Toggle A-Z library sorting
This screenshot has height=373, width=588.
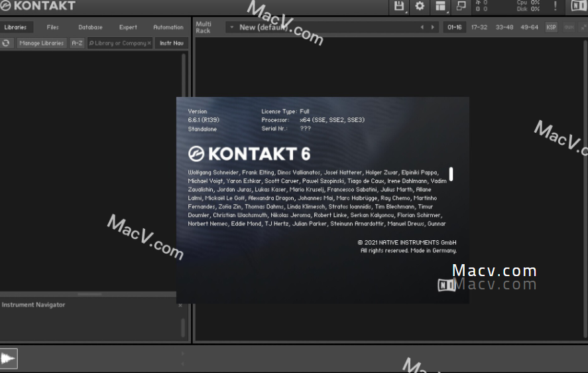tap(77, 43)
